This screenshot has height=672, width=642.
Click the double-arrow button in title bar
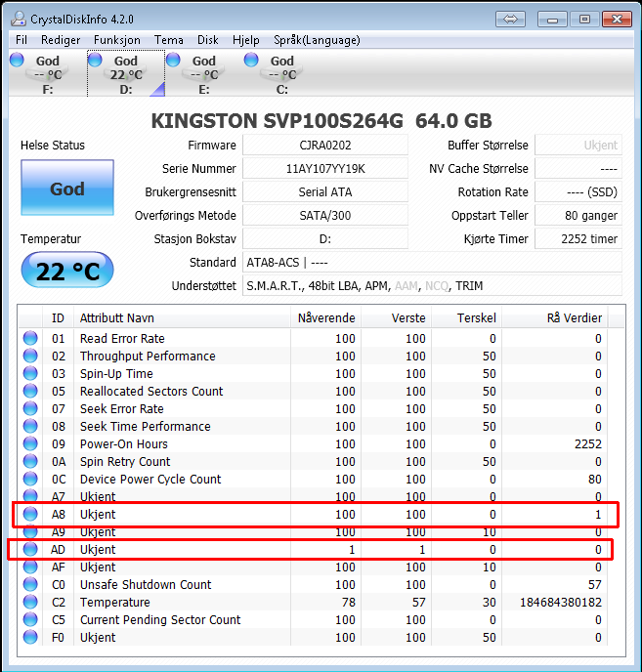click(x=510, y=19)
